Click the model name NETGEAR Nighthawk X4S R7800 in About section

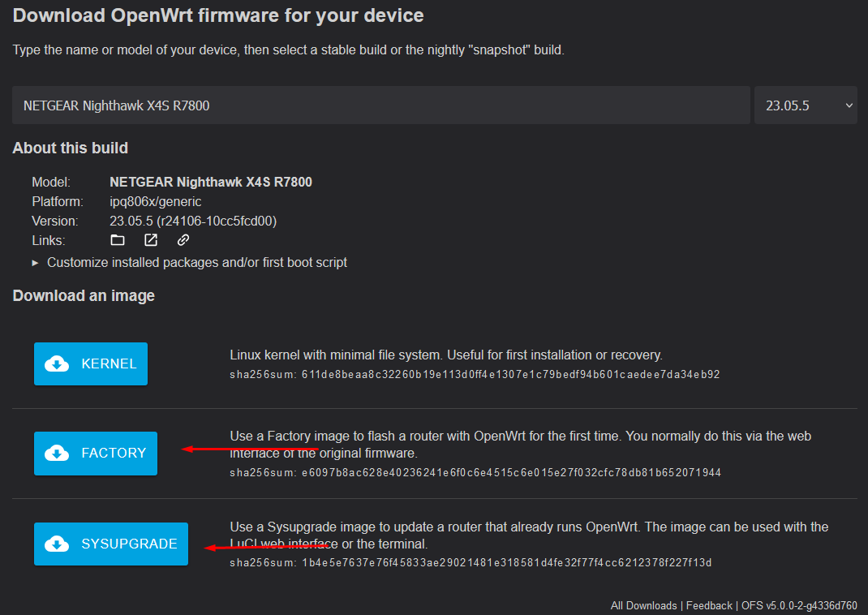211,182
